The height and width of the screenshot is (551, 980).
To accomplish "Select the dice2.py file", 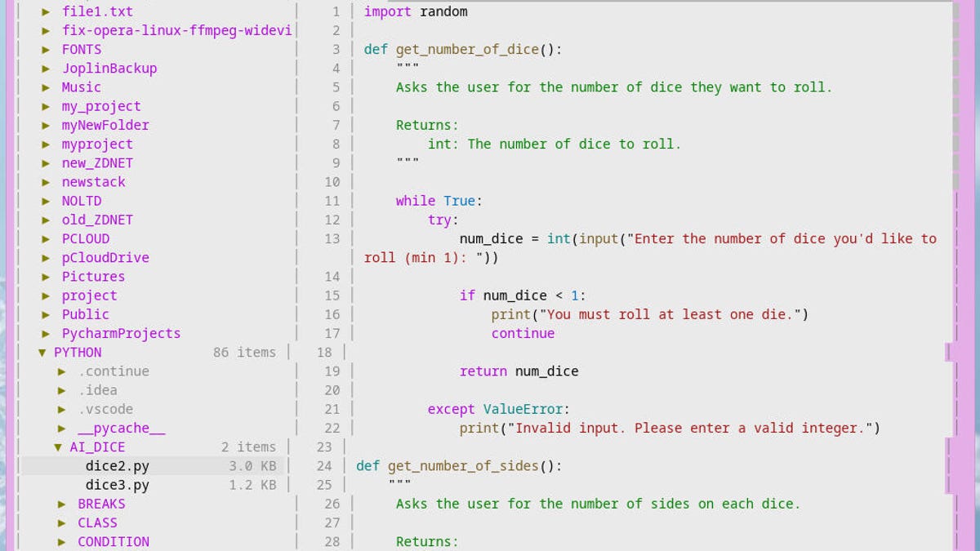I will coord(117,466).
